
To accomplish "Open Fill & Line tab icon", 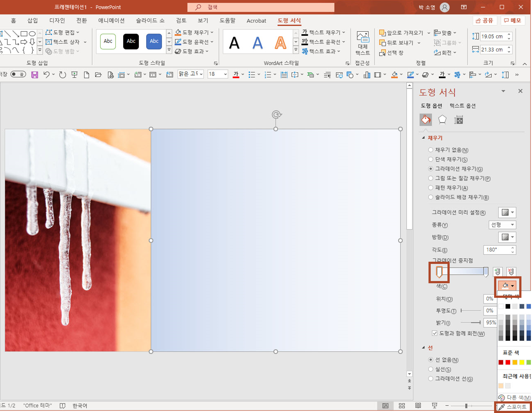I will click(x=426, y=120).
